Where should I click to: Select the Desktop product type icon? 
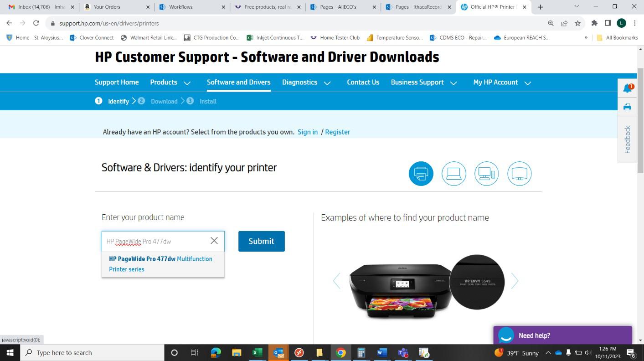click(486, 174)
